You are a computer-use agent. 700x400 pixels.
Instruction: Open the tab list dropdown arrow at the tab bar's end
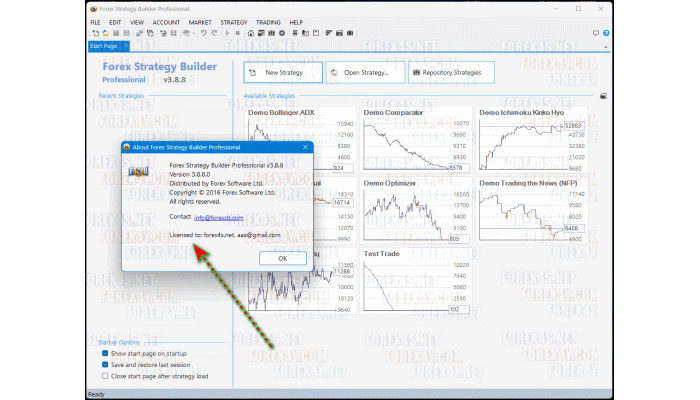[x=606, y=47]
